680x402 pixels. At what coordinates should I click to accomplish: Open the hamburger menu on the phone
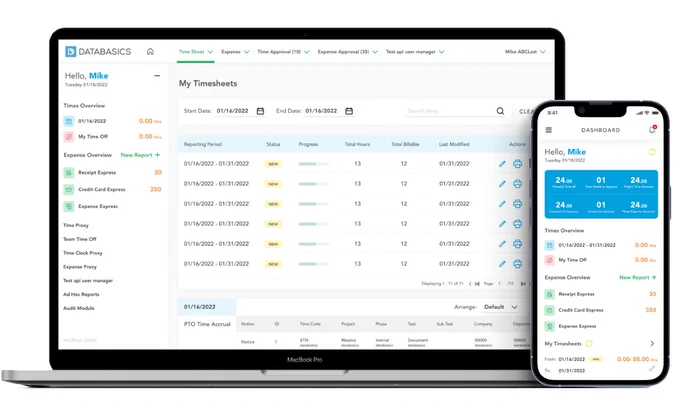click(x=549, y=130)
